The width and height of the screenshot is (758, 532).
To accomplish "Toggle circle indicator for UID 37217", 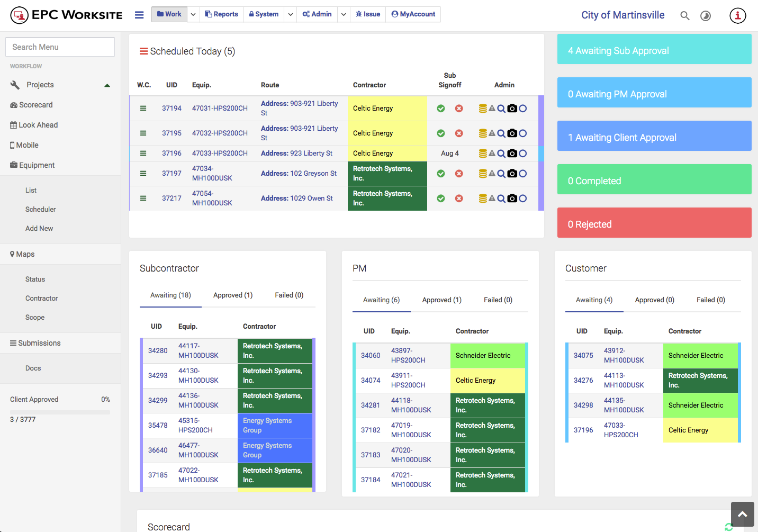I will coord(523,199).
